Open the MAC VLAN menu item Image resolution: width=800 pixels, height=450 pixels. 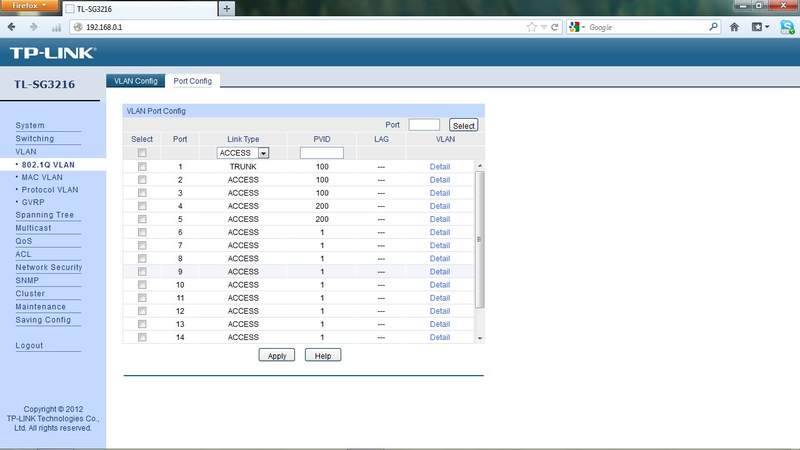(x=42, y=178)
